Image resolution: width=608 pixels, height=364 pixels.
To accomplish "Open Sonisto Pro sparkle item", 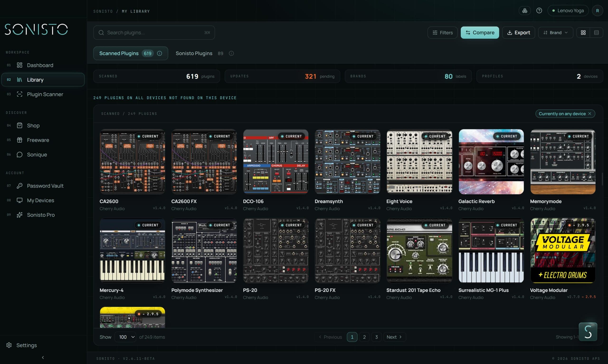I will (43, 215).
